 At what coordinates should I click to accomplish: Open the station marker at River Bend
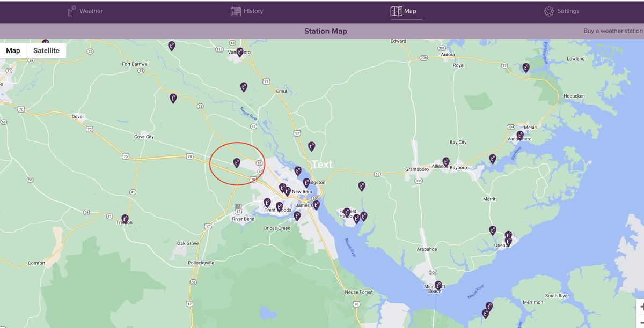[x=267, y=203]
